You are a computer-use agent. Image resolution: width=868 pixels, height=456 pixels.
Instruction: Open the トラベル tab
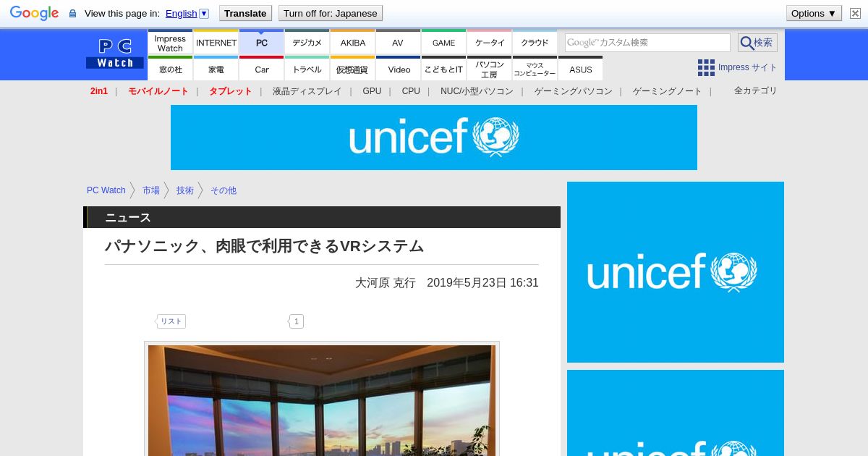307,69
